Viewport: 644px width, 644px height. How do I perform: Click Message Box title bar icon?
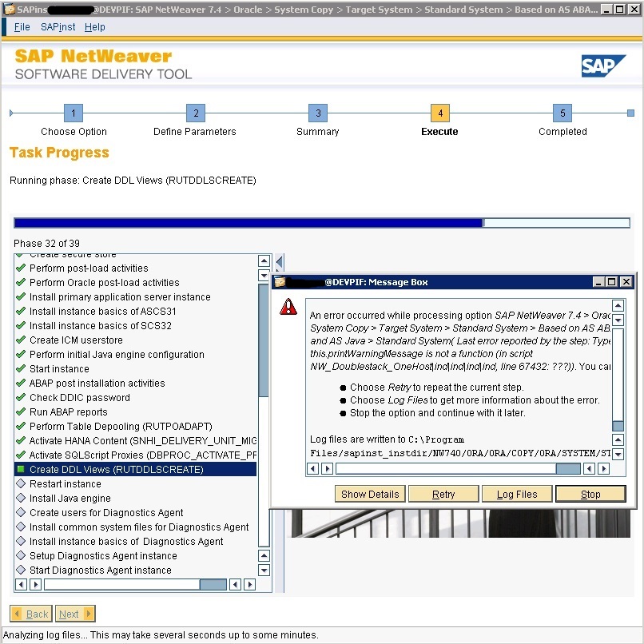(x=280, y=282)
